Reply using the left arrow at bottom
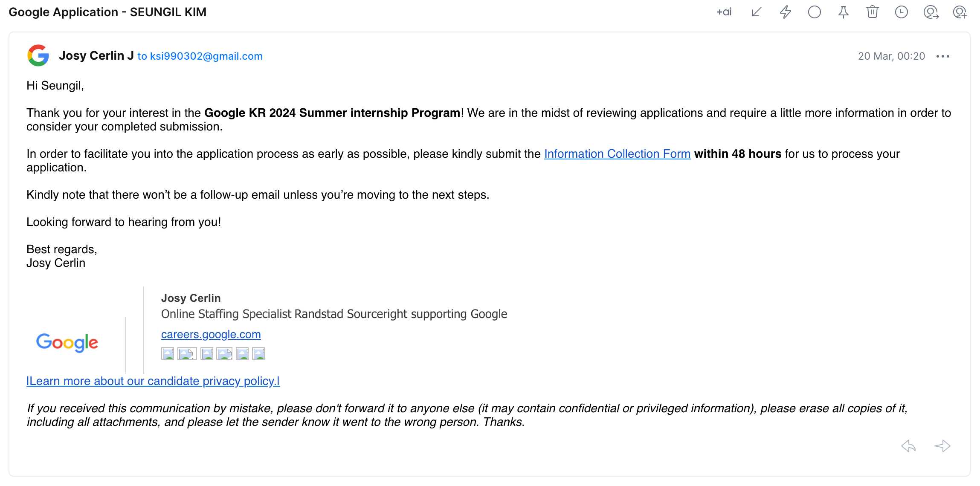The height and width of the screenshot is (486, 980). click(x=908, y=446)
